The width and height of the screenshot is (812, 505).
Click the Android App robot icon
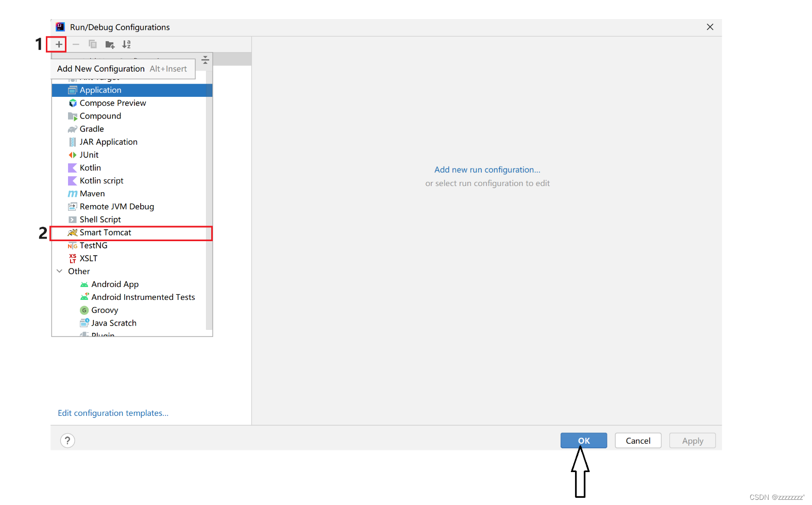coord(84,284)
